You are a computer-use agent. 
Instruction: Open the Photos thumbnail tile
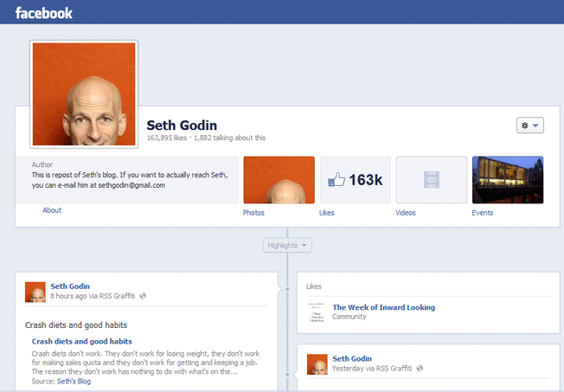click(x=279, y=179)
